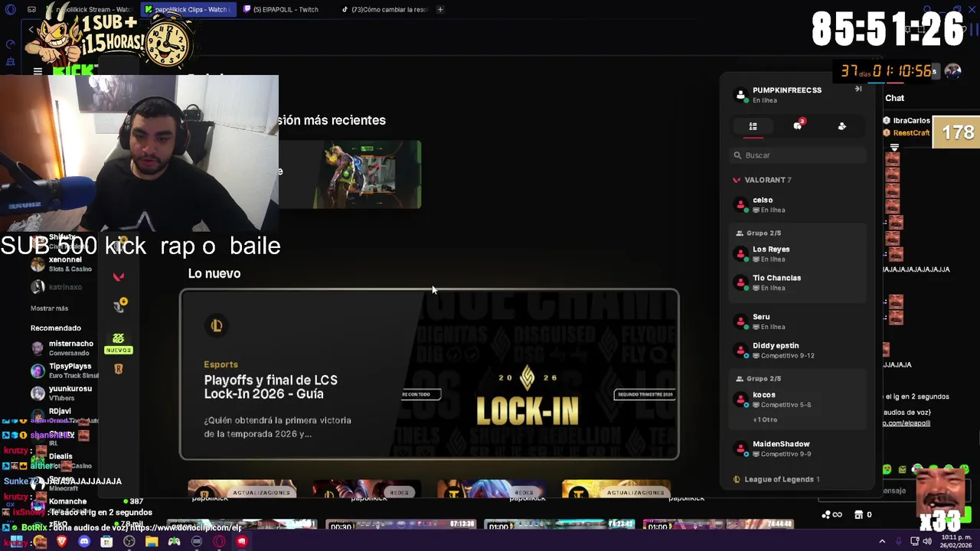This screenshot has height=551, width=980.
Task: Click the League of Legends logo on news card
Action: point(217,326)
